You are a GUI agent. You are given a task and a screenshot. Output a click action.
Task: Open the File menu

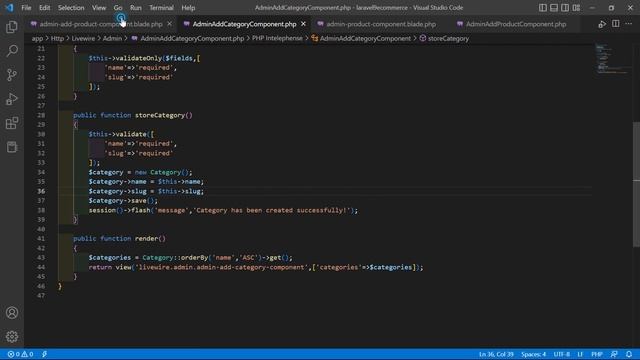pos(26,7)
